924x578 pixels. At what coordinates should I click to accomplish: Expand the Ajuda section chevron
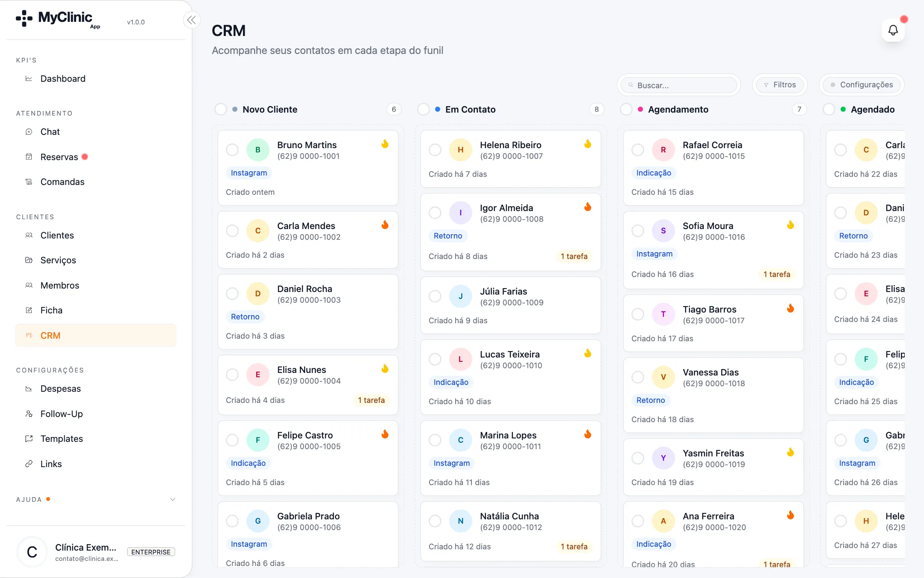tap(172, 499)
